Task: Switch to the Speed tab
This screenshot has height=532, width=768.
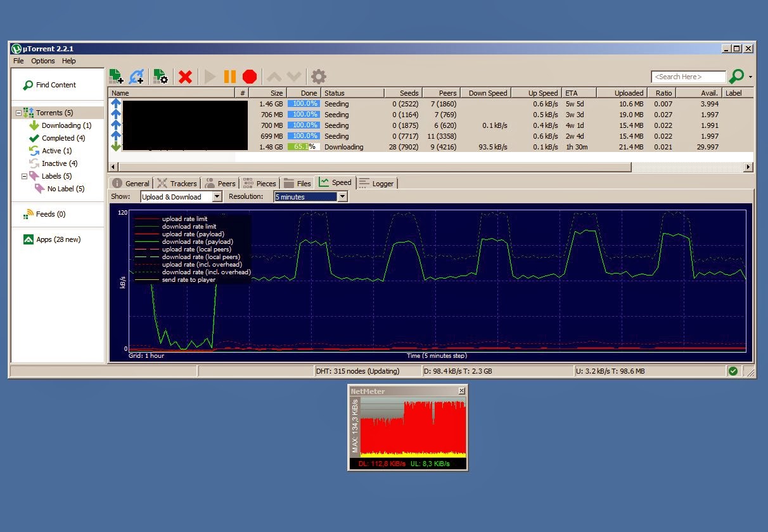Action: (335, 182)
